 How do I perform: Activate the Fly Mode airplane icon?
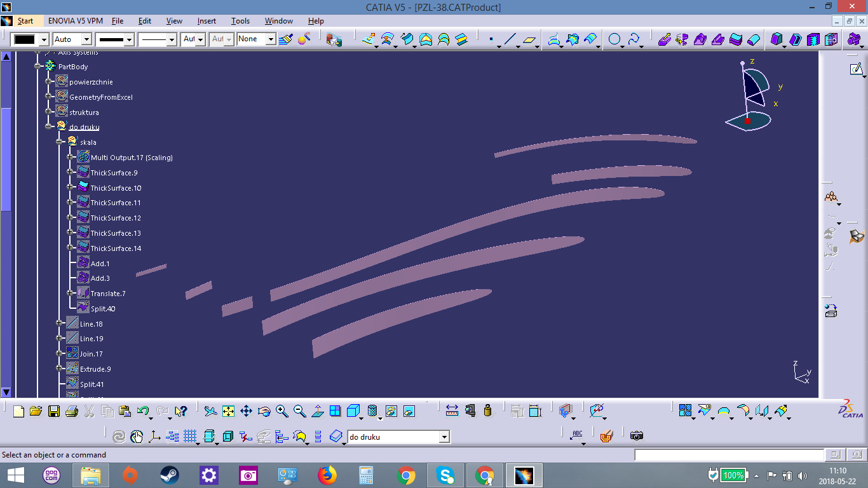[210, 412]
